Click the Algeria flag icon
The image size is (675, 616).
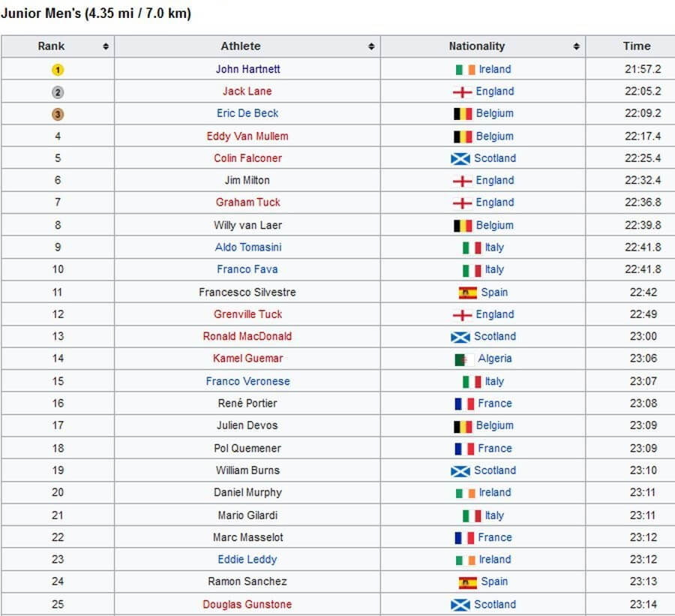pos(464,359)
